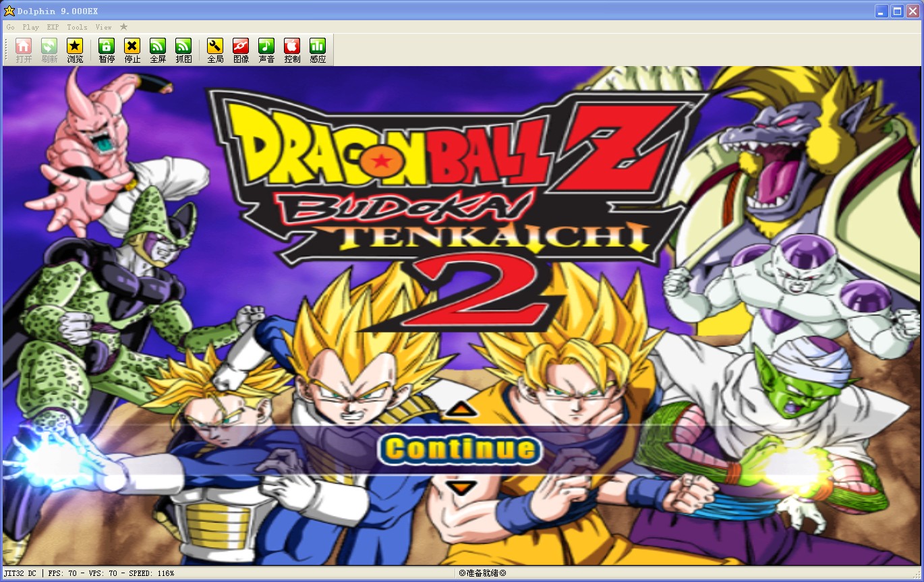Click the star item in menu bar

pyautogui.click(x=123, y=27)
